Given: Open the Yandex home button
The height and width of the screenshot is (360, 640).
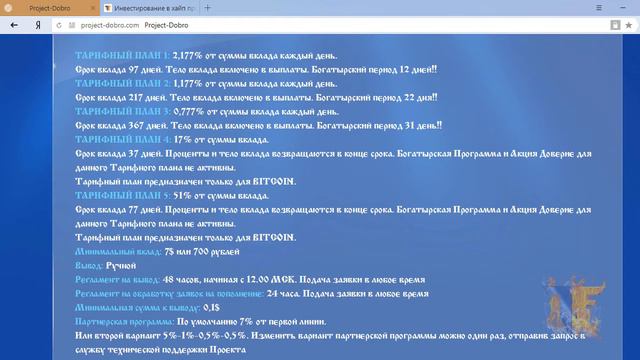Looking at the screenshot, I should click(38, 25).
